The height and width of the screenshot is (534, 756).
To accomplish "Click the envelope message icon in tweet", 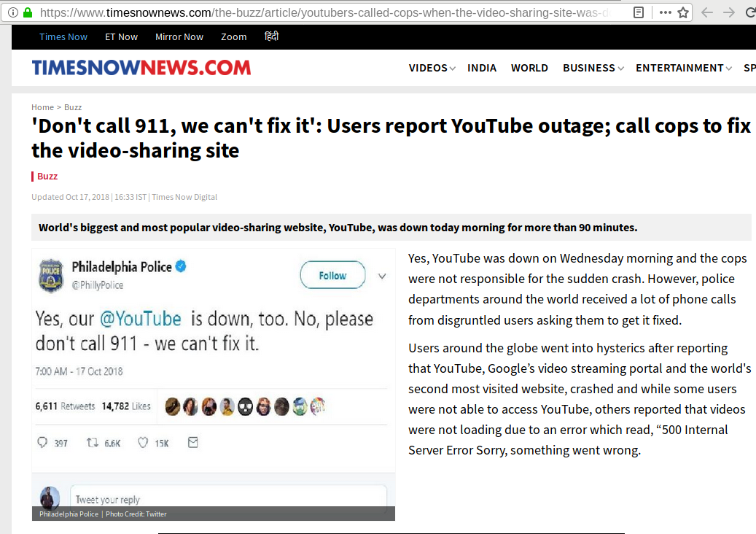I will coord(192,442).
